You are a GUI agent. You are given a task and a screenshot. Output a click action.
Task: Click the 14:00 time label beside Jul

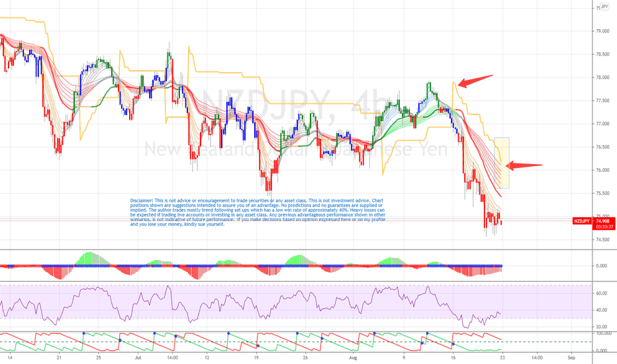(x=172, y=357)
